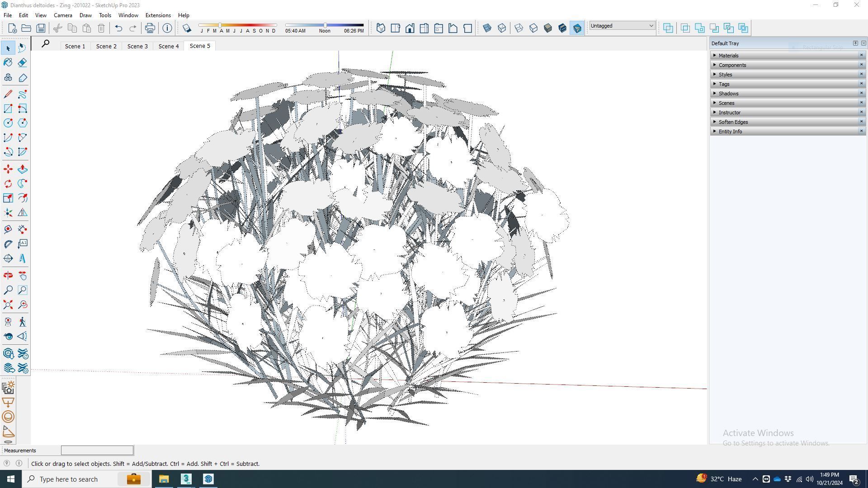Viewport: 868px width, 488px height.
Task: Toggle Show/Hide Shadows button
Action: [x=187, y=28]
